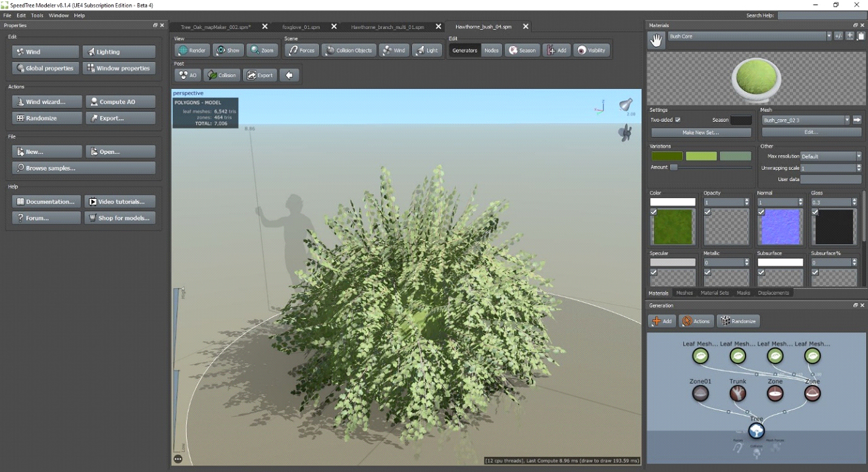Disable the Color map checkbox
This screenshot has width=868, height=472.
point(653,212)
